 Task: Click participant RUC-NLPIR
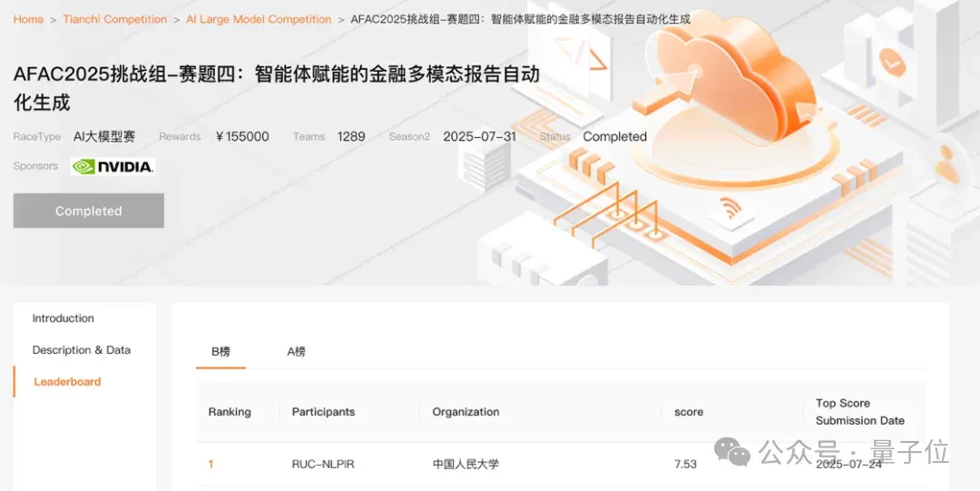point(323,464)
